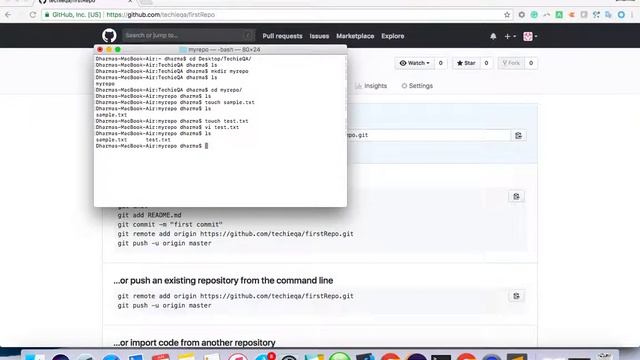Open the repository Settings tab

pos(417,86)
